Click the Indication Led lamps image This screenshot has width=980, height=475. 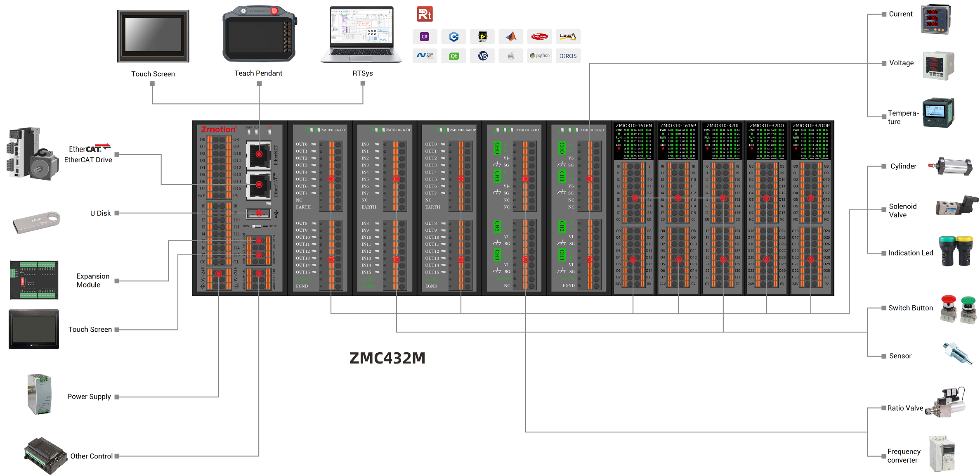(x=956, y=251)
